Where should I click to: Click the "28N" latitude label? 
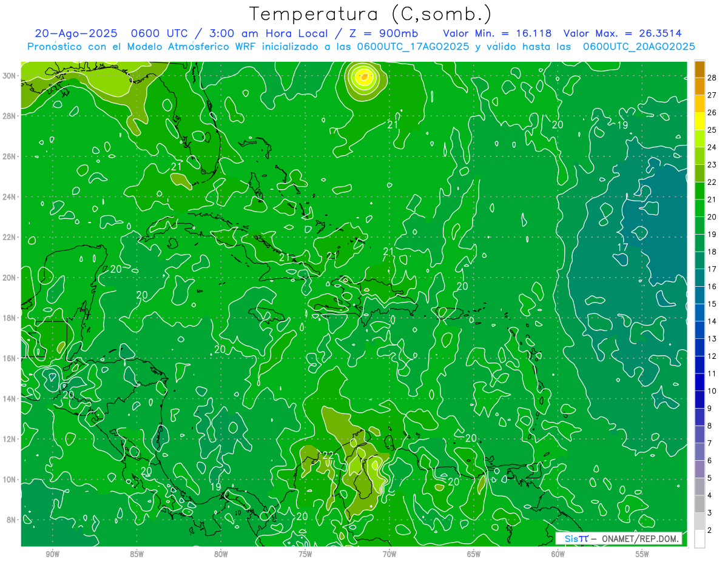[10, 116]
